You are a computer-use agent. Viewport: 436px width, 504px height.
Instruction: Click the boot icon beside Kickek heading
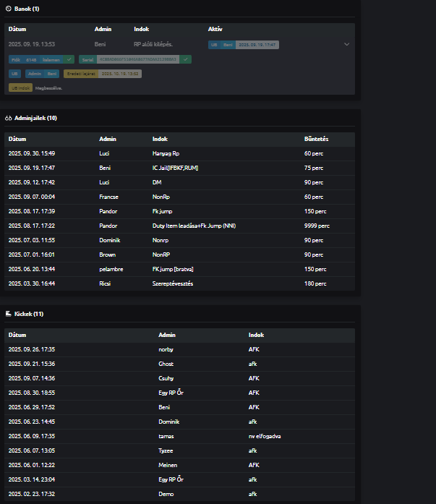coord(9,314)
